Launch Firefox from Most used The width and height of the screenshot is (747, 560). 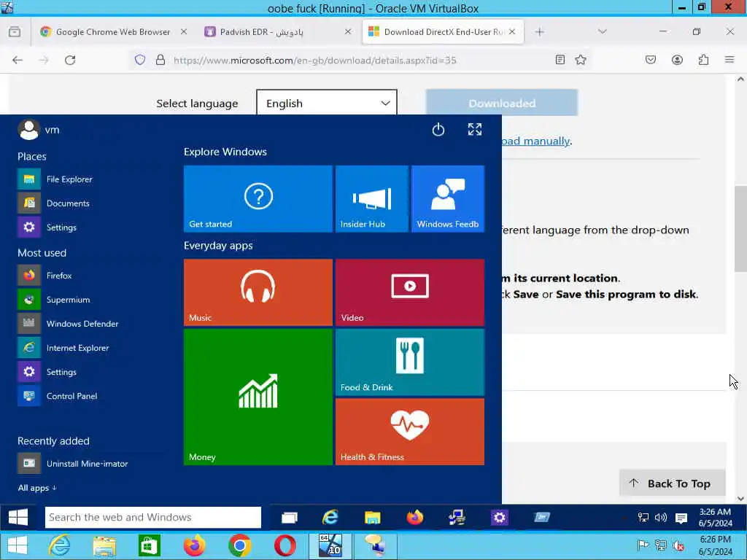pyautogui.click(x=44, y=275)
